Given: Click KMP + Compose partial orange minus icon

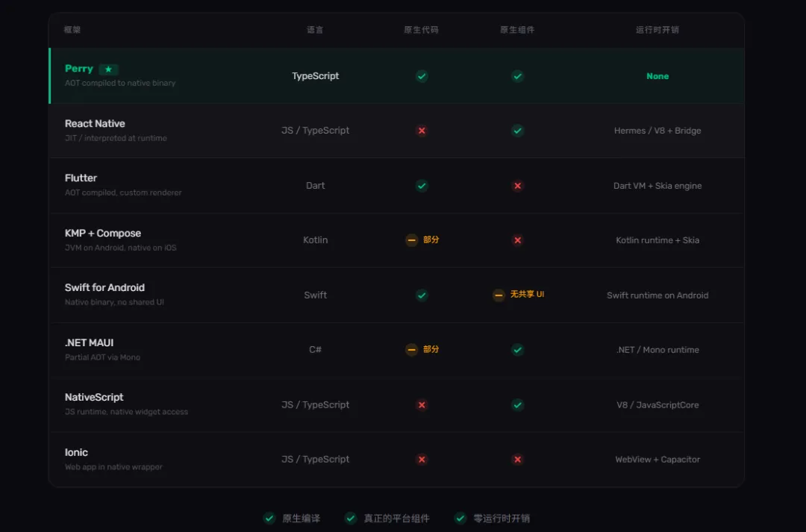Looking at the screenshot, I should tap(411, 240).
